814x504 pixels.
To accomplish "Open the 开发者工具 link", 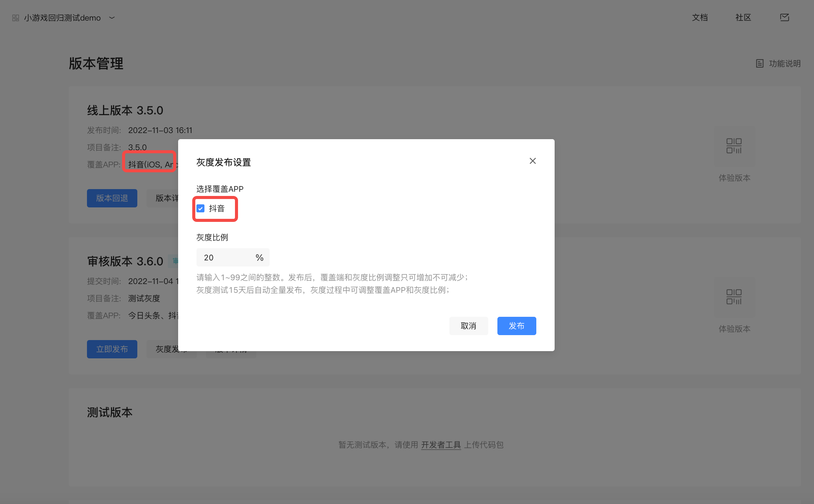I will coord(441,445).
